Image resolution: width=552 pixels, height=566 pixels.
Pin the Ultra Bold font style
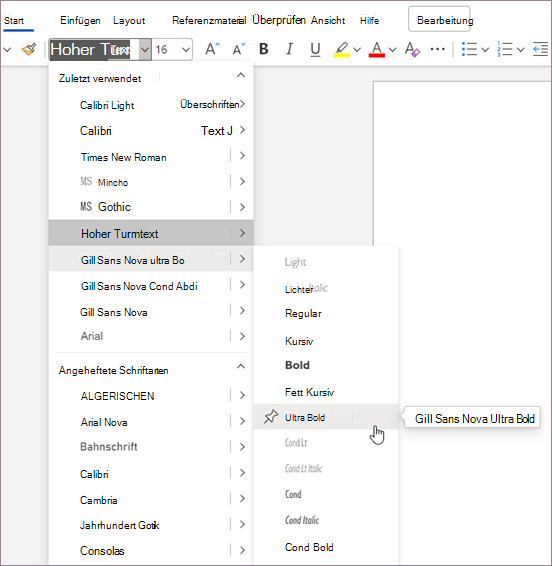(271, 417)
